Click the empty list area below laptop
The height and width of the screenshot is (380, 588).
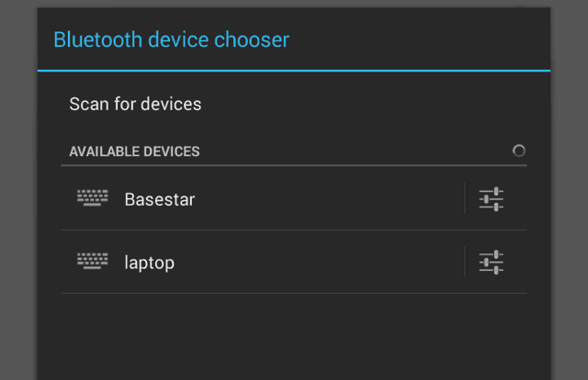coord(294,337)
